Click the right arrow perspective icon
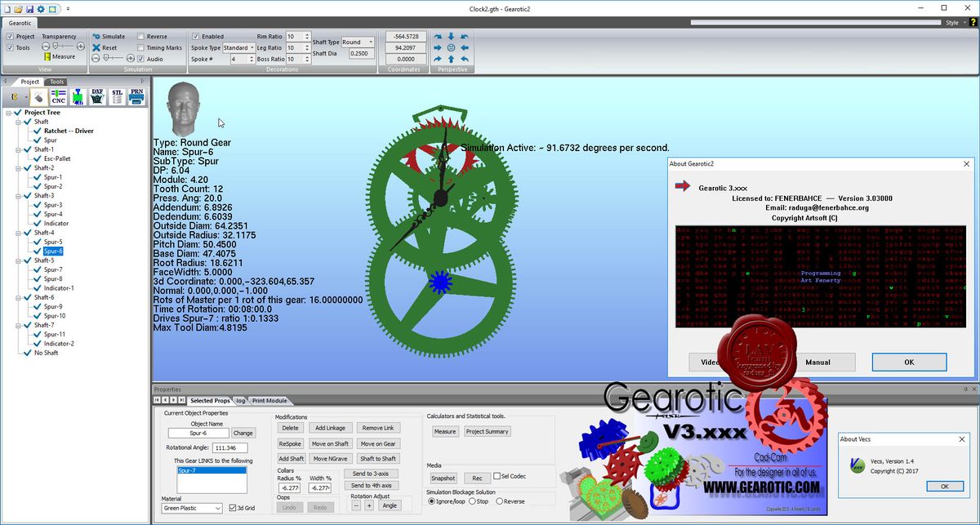980x525 pixels. coord(438,47)
